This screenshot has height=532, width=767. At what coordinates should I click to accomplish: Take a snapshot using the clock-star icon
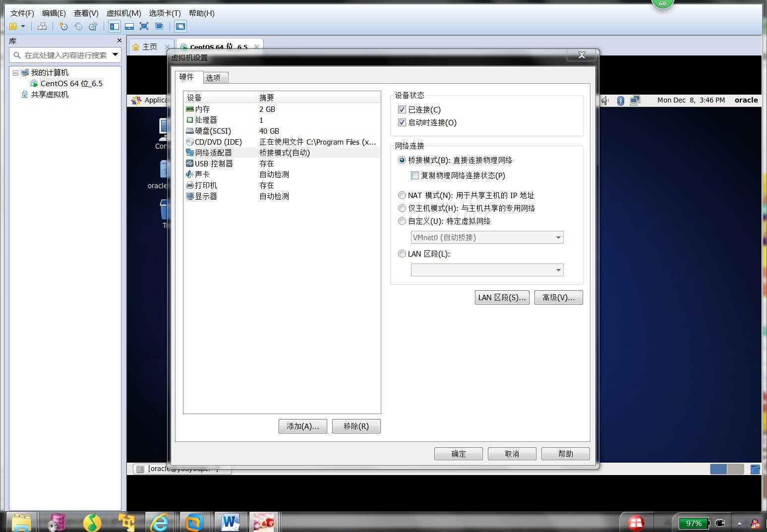pos(63,26)
